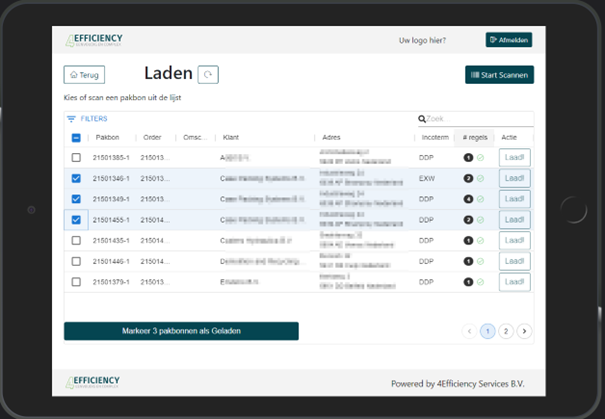Click the refresh icon next to Laden

208,74
